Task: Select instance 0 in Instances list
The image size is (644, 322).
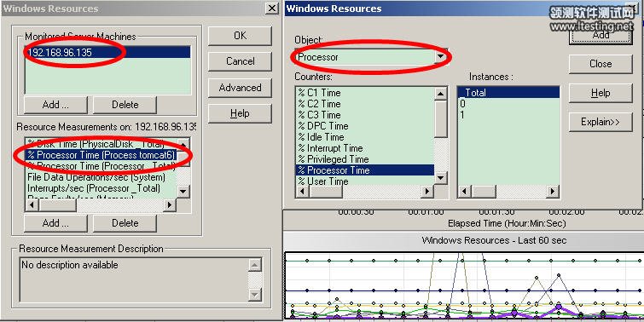Action: [508, 104]
